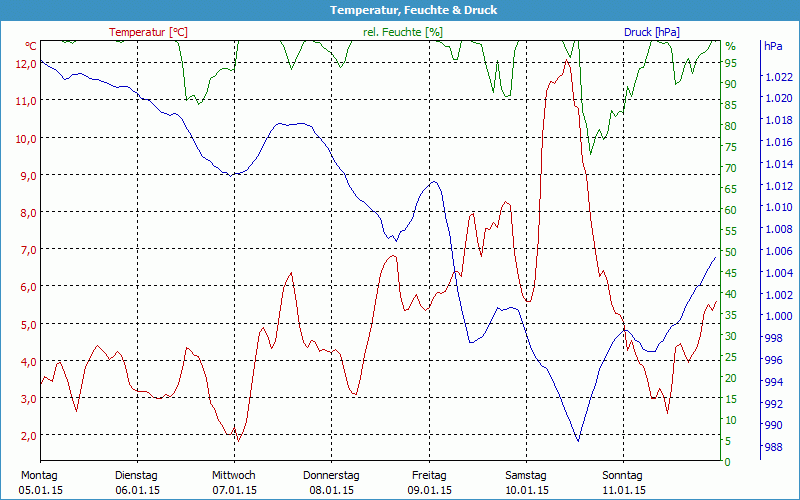800x500 pixels.
Task: Pick the Mittwoch 07.01.15 date label
Action: (x=234, y=482)
